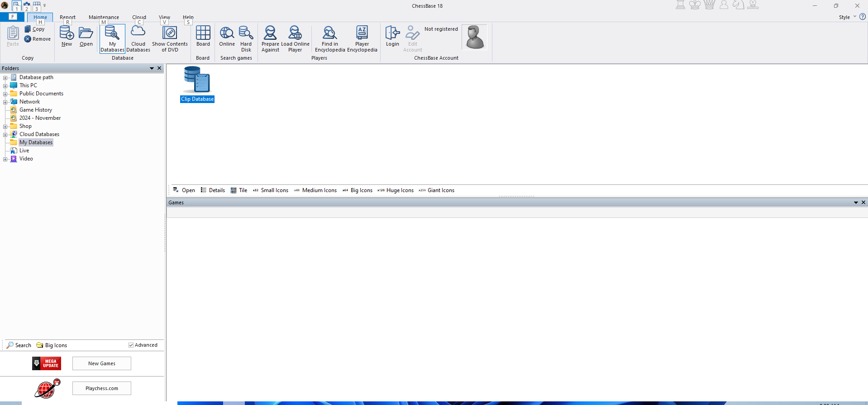Switch to the Report ribbon tab

tap(67, 17)
